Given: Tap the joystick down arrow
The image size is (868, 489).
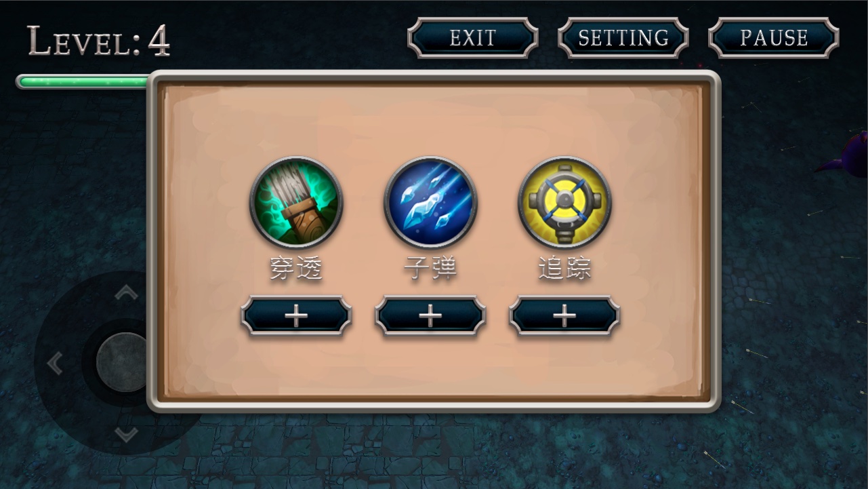Looking at the screenshot, I should coord(126,434).
